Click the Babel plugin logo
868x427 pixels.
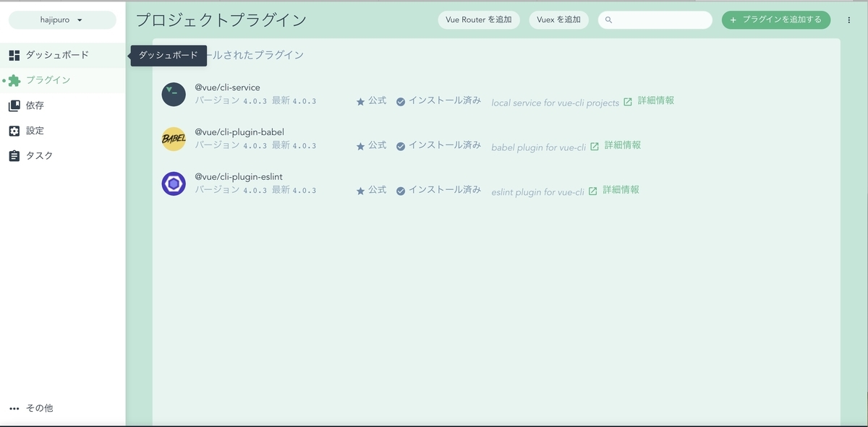[x=174, y=139]
